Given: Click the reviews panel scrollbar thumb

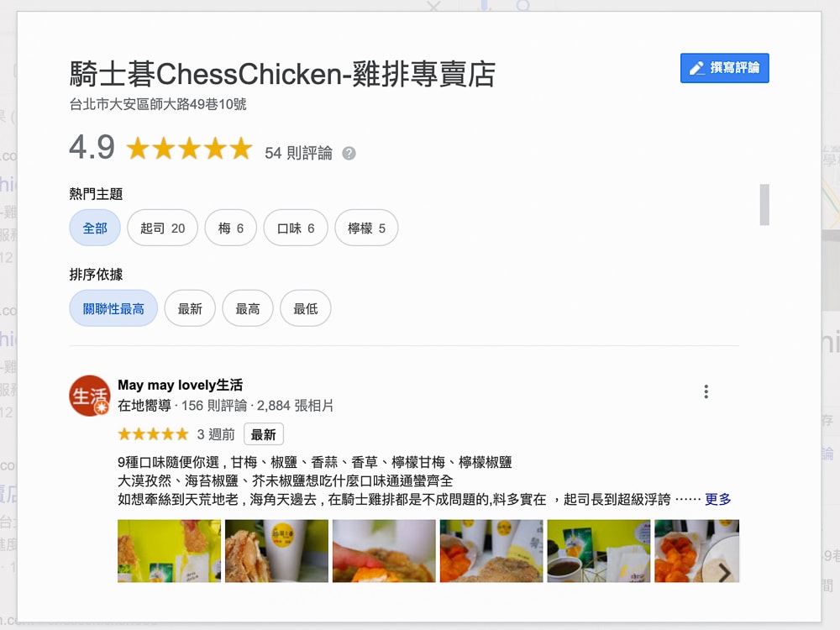Looking at the screenshot, I should 764,205.
